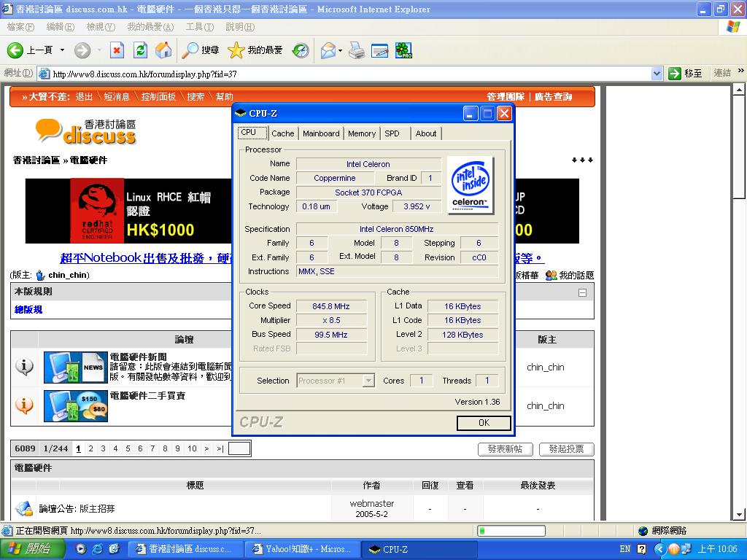The height and width of the screenshot is (560, 747).
Task: Click the IE Forward arrow icon
Action: (82, 50)
